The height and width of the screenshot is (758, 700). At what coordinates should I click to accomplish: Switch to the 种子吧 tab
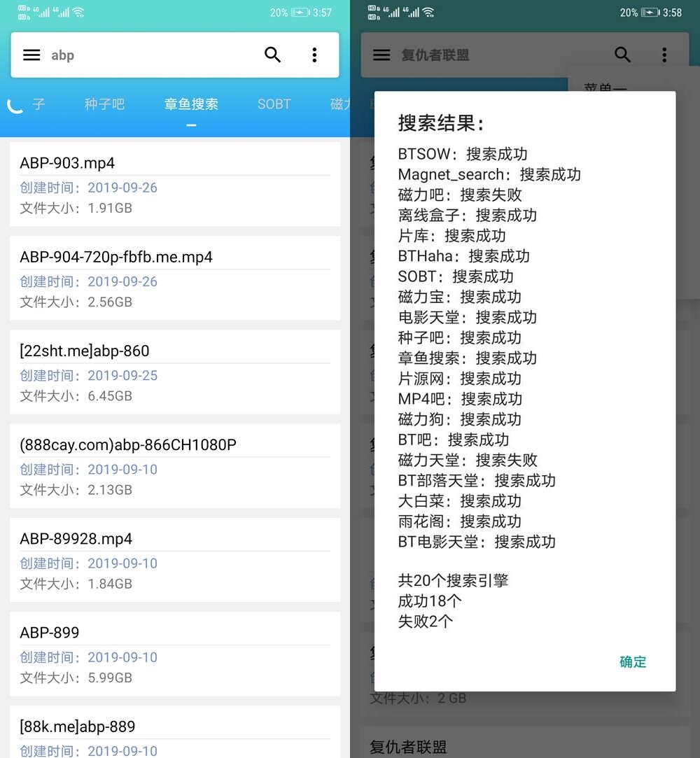(104, 104)
